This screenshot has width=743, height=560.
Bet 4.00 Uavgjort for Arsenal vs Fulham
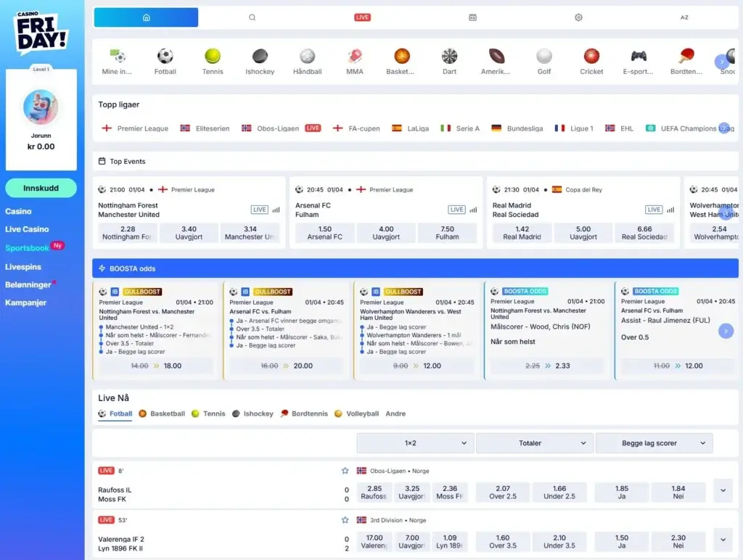pos(386,233)
